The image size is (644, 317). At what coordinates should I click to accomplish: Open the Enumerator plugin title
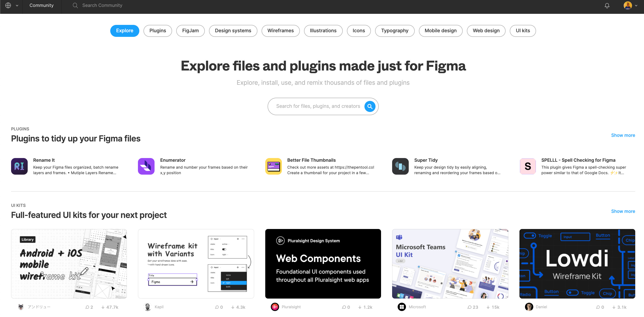click(173, 160)
